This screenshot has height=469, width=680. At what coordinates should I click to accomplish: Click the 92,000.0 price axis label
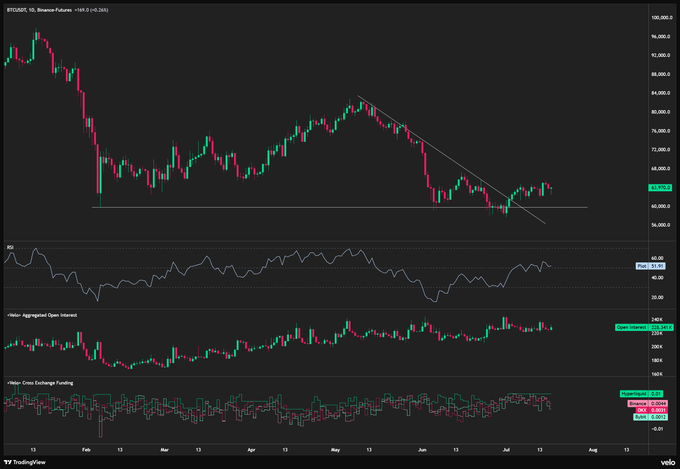(661, 56)
